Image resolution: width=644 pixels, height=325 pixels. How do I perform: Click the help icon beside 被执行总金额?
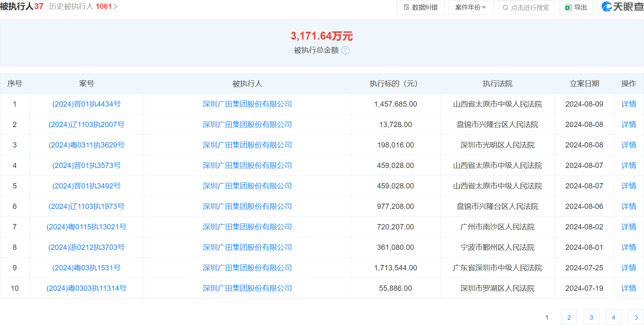[346, 50]
